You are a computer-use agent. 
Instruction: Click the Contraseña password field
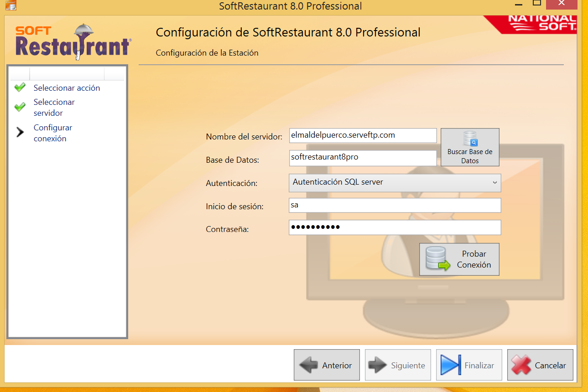pos(395,227)
